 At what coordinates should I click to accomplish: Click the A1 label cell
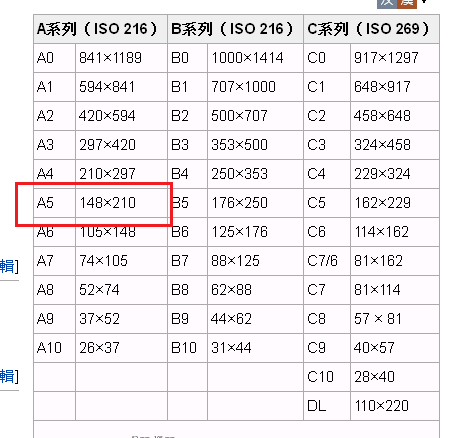tap(55, 87)
